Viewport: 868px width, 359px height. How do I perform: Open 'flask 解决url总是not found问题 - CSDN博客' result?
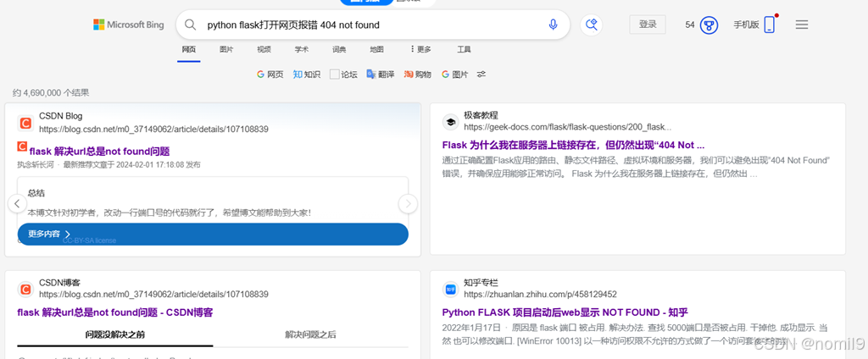(115, 312)
